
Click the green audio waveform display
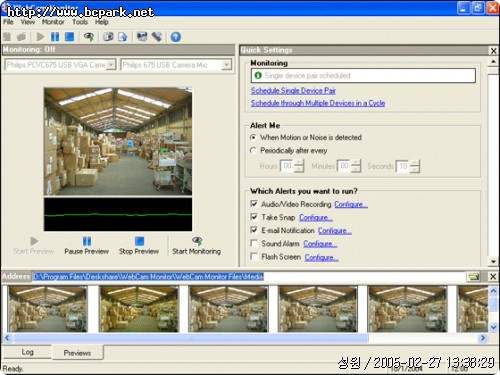click(x=118, y=214)
